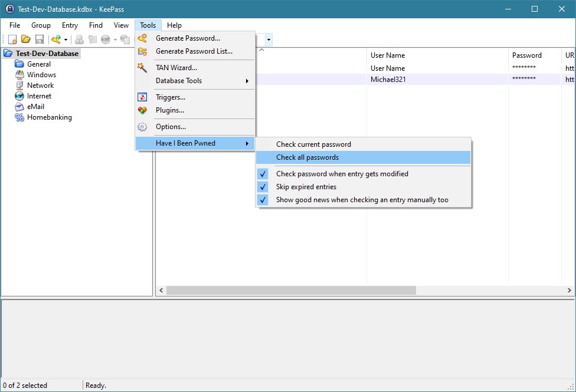Click the Open database folder icon
This screenshot has height=392, width=576.
pyautogui.click(x=26, y=39)
